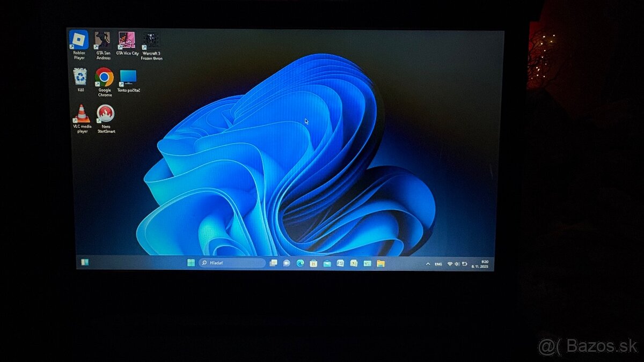Click the Hľadať search box
Screen dimensions: 644x362
pos(232,263)
